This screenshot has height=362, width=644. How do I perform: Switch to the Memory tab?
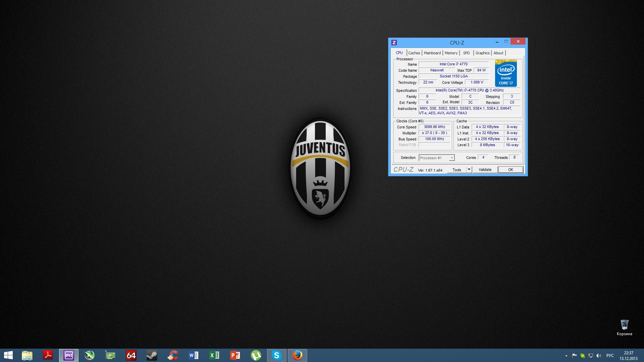[x=451, y=53]
